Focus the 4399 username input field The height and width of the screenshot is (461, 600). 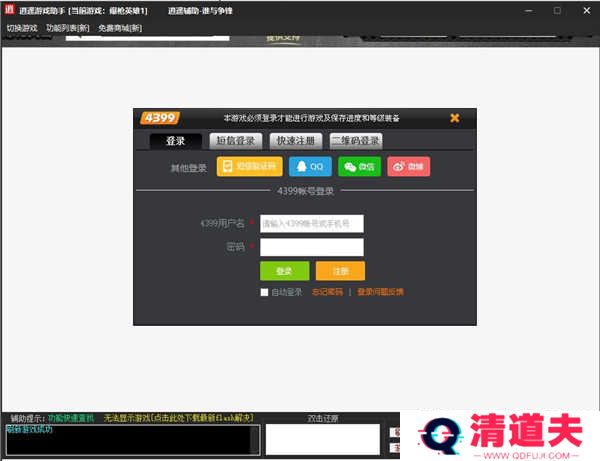click(311, 224)
